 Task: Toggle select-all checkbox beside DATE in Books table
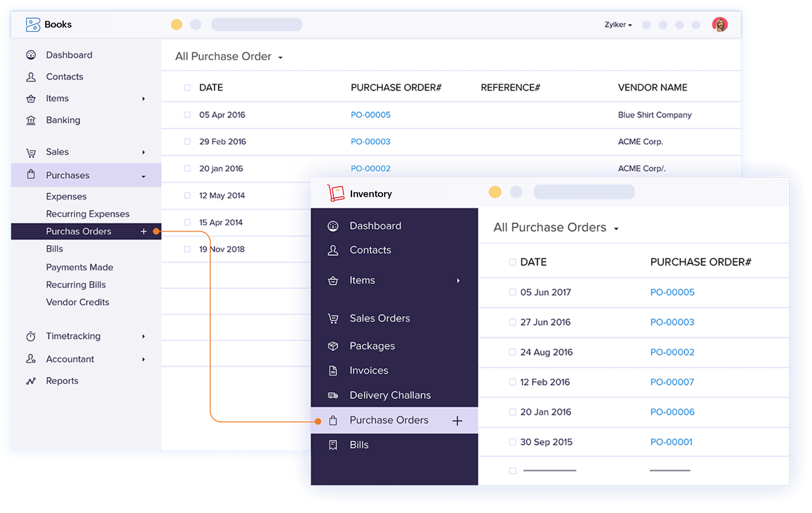(x=187, y=88)
